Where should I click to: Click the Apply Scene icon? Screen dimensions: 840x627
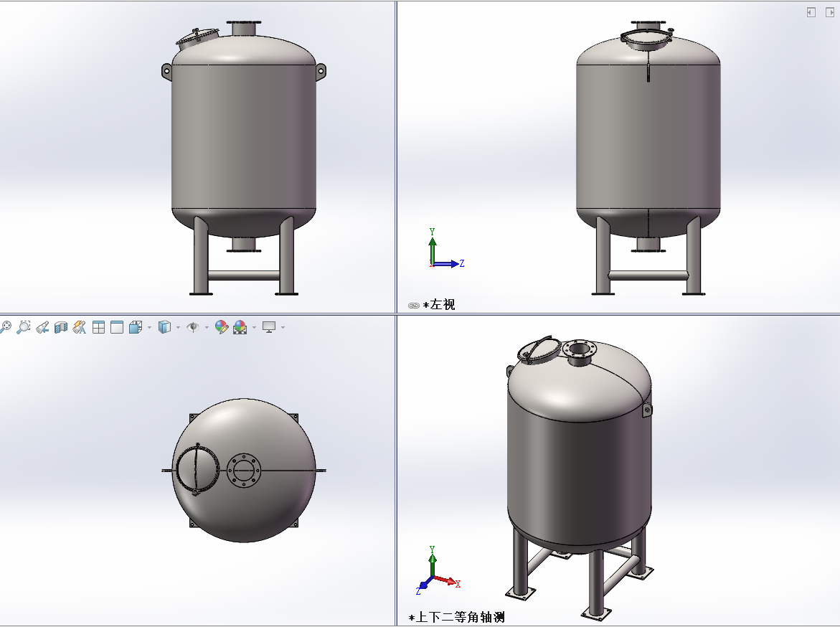(240, 327)
